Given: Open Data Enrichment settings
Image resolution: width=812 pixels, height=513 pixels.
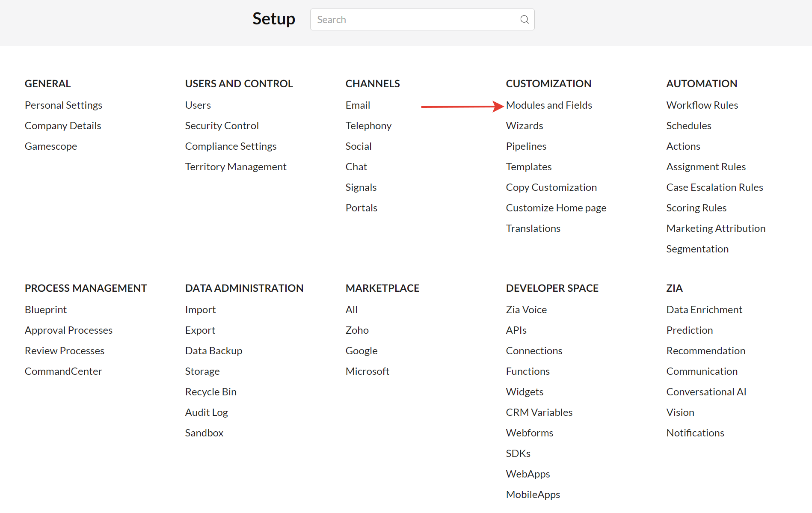Looking at the screenshot, I should [x=704, y=310].
